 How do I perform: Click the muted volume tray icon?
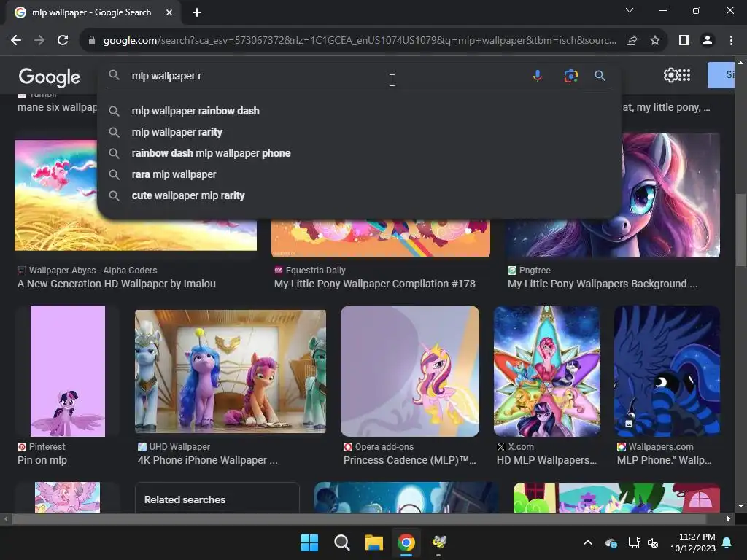(653, 542)
